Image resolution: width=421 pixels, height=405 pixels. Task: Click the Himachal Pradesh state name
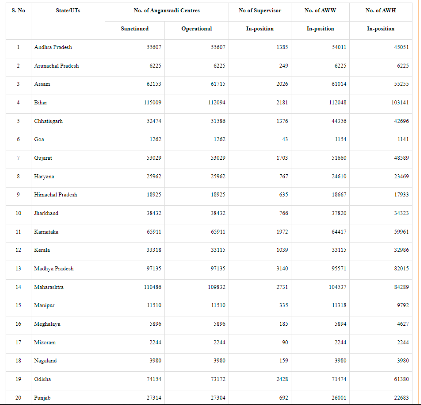point(55,195)
